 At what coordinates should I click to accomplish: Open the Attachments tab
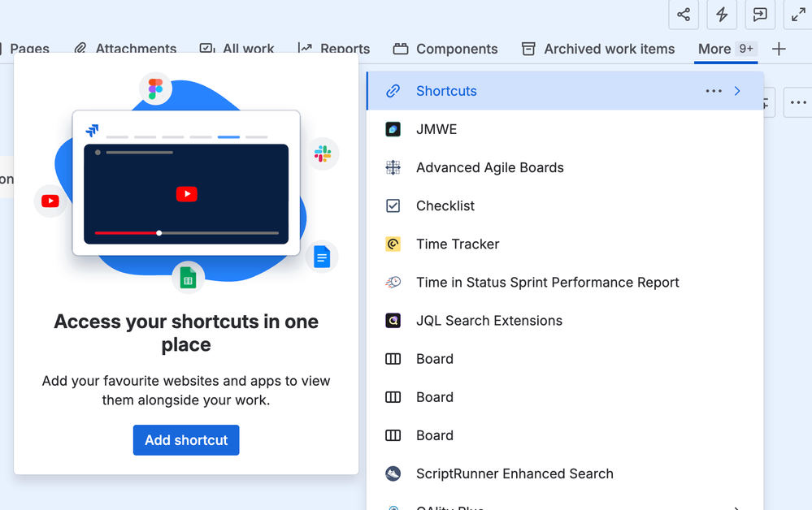(x=125, y=50)
